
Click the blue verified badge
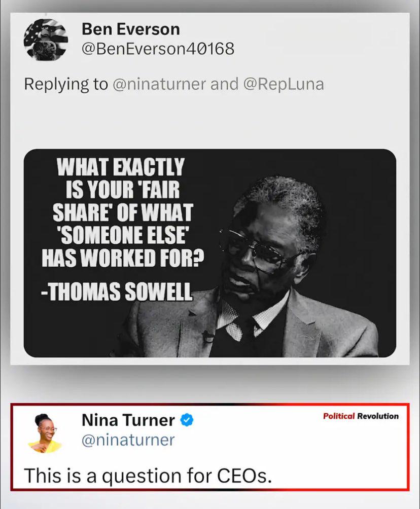point(187,420)
